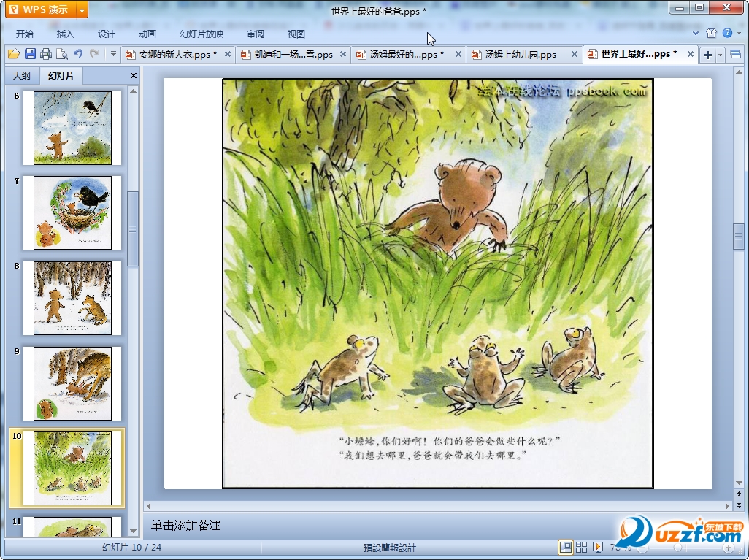Close the 汤姆最好的...pps tab

point(458,55)
